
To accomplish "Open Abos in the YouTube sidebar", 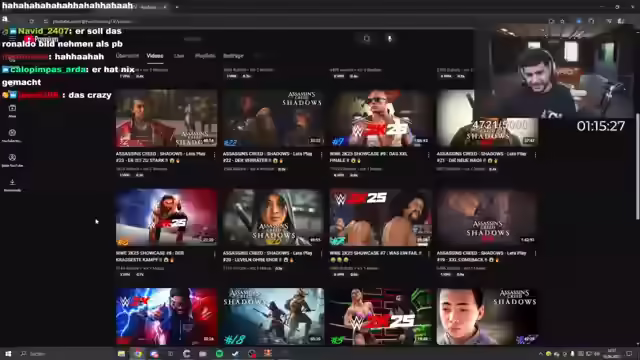I will 12,111.
